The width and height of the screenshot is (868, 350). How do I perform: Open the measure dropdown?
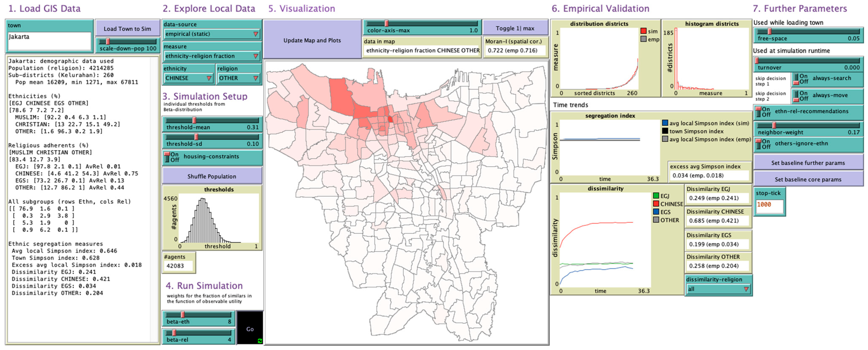point(212,56)
